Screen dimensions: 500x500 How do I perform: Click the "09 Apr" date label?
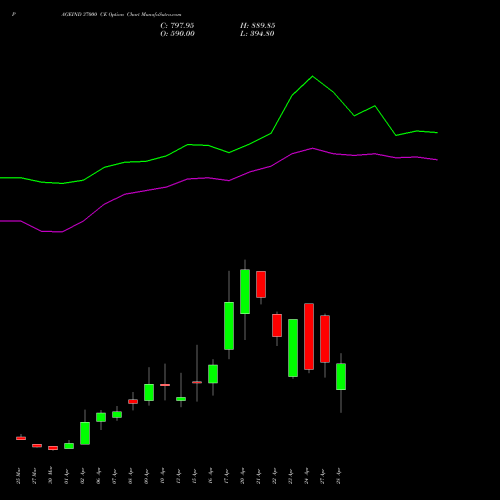click(x=147, y=476)
